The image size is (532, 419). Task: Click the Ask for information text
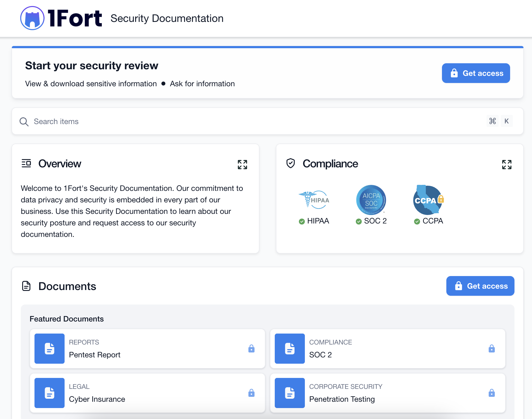(202, 84)
